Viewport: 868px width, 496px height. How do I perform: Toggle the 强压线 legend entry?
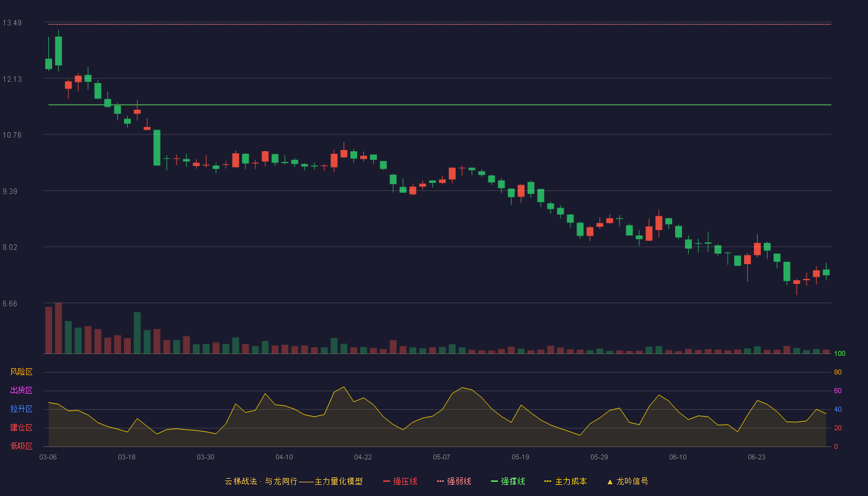(x=400, y=481)
